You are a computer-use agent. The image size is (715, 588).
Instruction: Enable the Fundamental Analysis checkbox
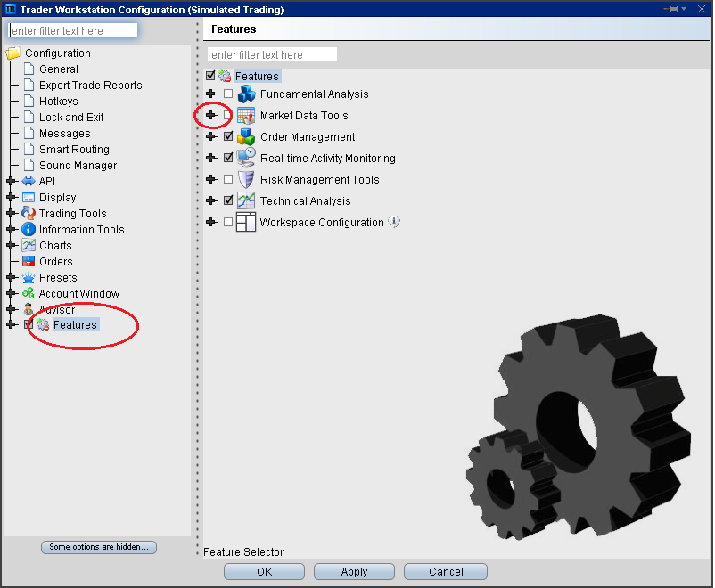tap(228, 94)
